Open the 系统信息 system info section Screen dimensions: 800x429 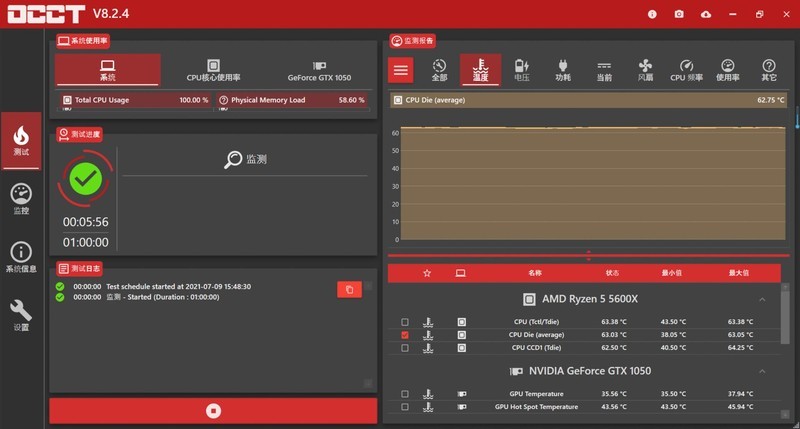[21, 257]
